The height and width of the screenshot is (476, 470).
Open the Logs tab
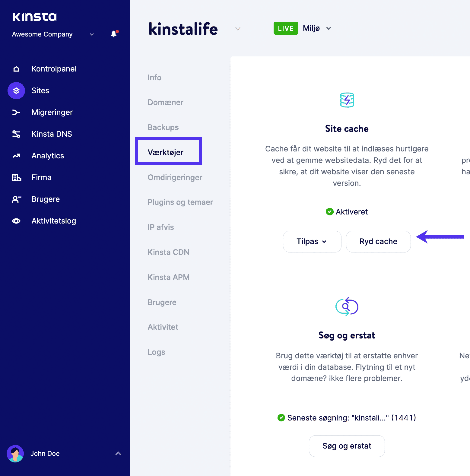157,352
